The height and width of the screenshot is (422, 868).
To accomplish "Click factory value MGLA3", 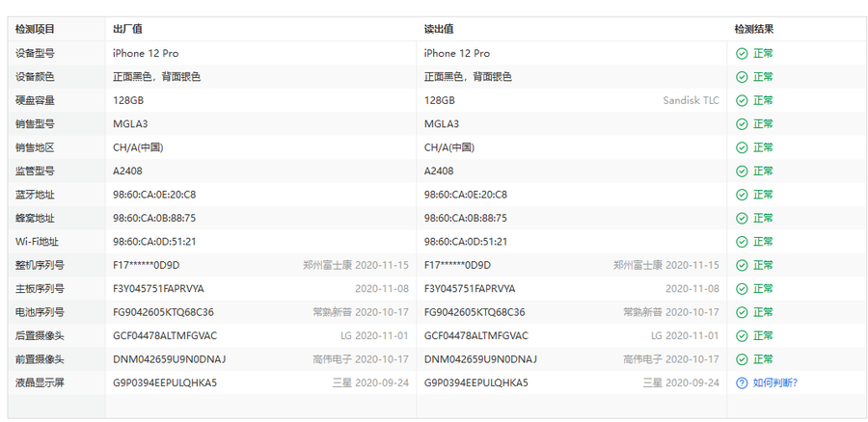I will 130,124.
